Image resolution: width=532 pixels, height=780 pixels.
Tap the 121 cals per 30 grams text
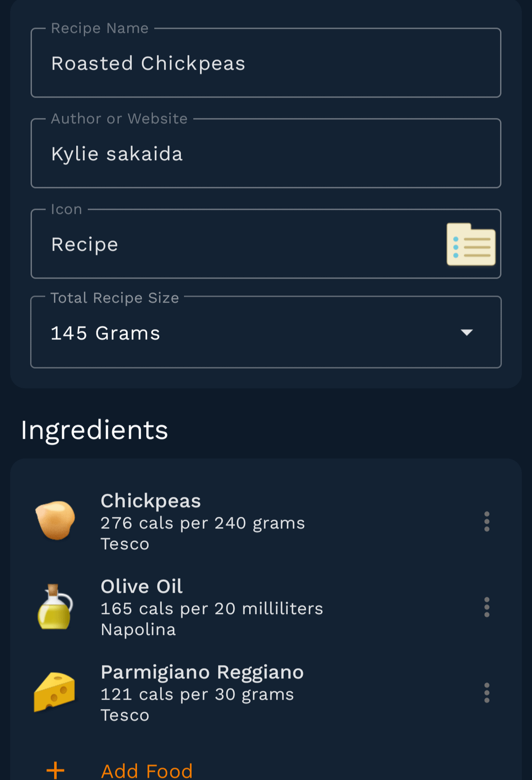(197, 694)
